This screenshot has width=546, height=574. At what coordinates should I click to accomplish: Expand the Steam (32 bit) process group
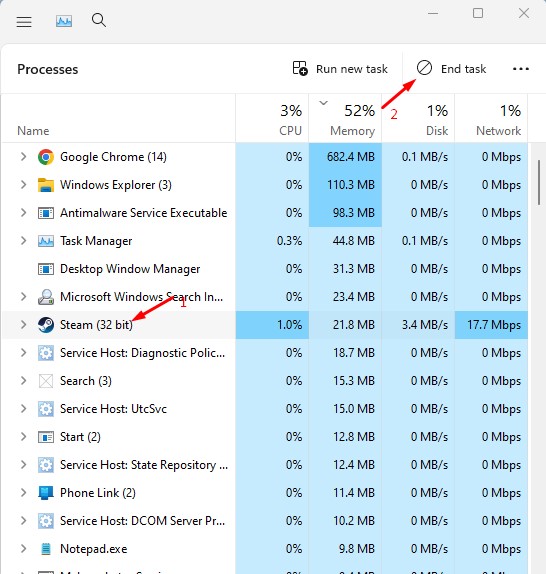(23, 325)
